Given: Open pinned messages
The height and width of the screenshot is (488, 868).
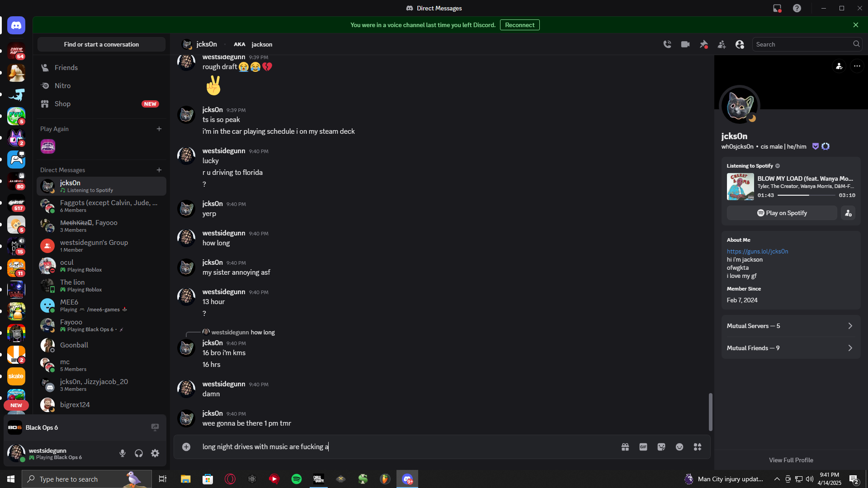Looking at the screenshot, I should (x=703, y=44).
